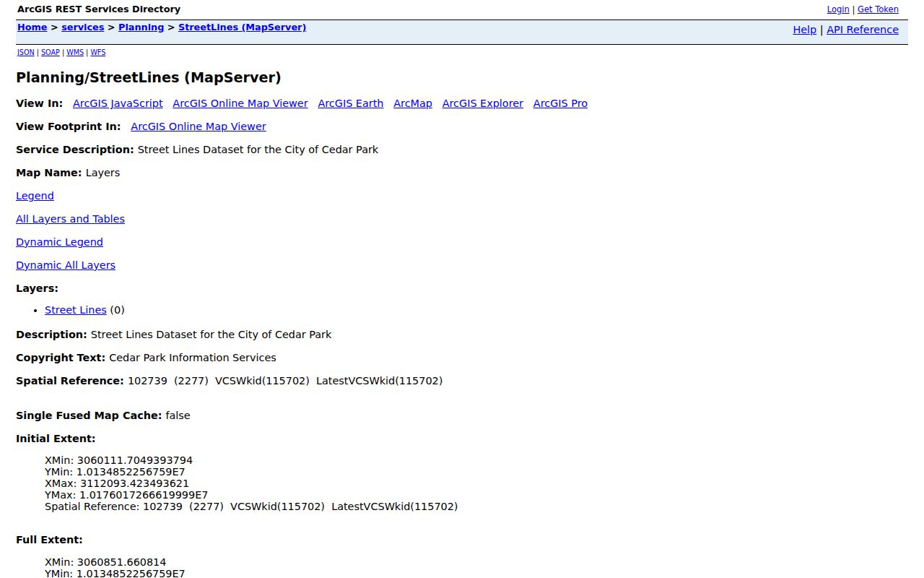This screenshot has height=578, width=924.
Task: Click the Map Name value Layers
Action: tap(103, 173)
